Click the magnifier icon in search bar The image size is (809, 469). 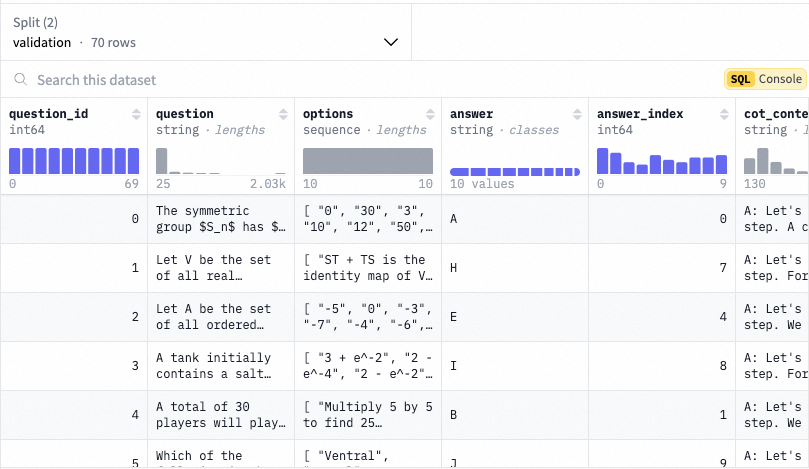(20, 80)
